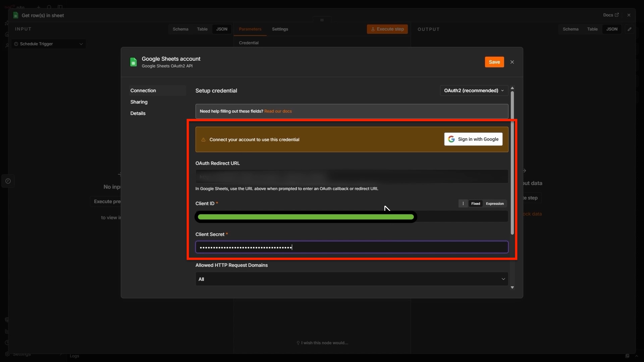644x362 pixels.
Task: Click the dialog scrollbar down arrow
Action: point(512,288)
